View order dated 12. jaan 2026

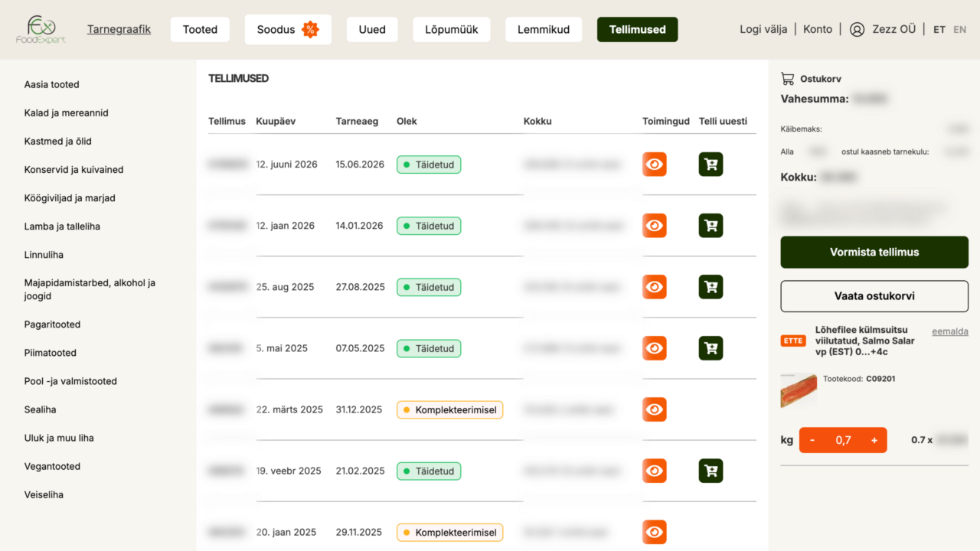(x=654, y=226)
